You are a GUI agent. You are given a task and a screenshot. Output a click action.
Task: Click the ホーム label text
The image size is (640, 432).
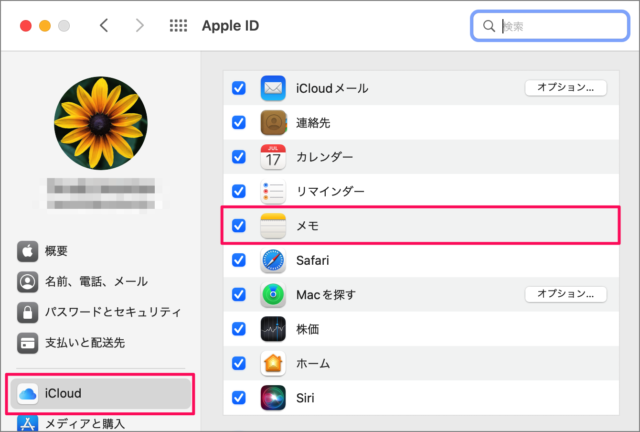pyautogui.click(x=313, y=363)
